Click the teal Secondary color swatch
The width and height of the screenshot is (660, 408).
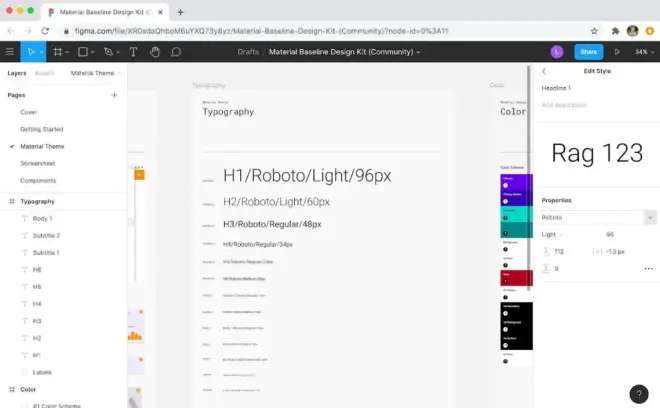point(516,214)
